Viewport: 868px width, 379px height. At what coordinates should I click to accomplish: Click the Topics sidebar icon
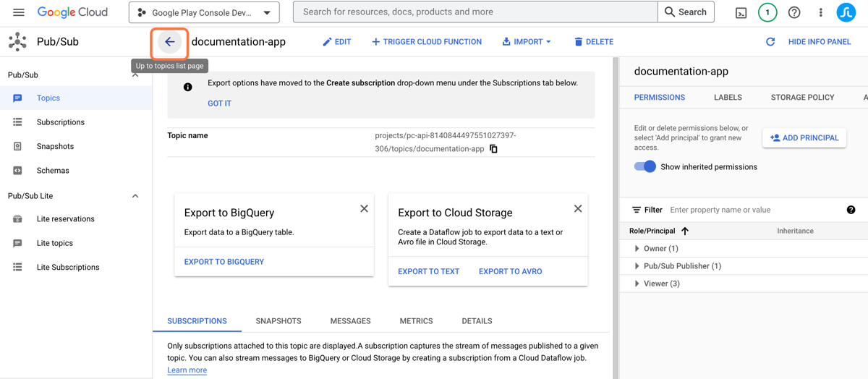(x=17, y=98)
